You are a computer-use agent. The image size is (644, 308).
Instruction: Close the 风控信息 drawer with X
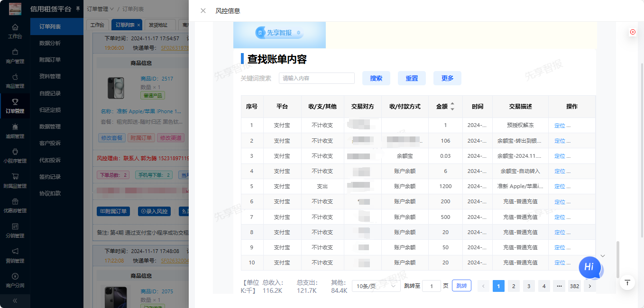[203, 11]
